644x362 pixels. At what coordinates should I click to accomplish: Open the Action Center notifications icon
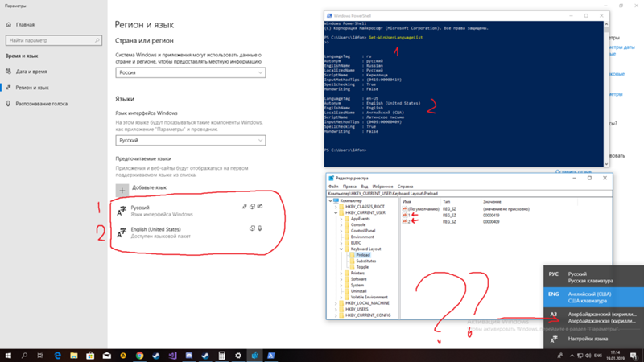[634, 356]
